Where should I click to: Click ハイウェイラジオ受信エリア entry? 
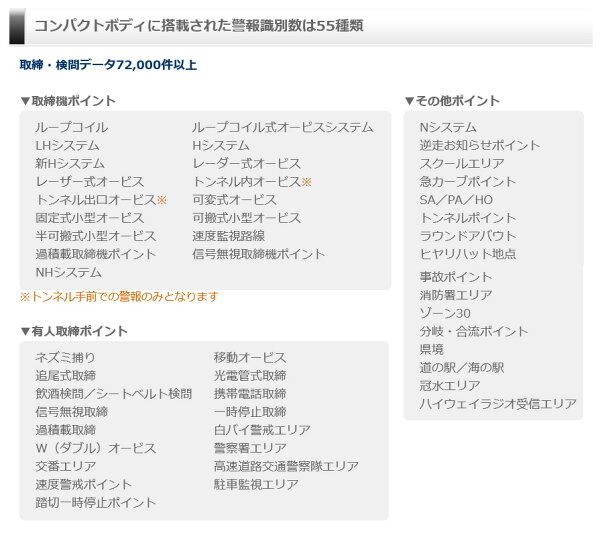point(498,404)
